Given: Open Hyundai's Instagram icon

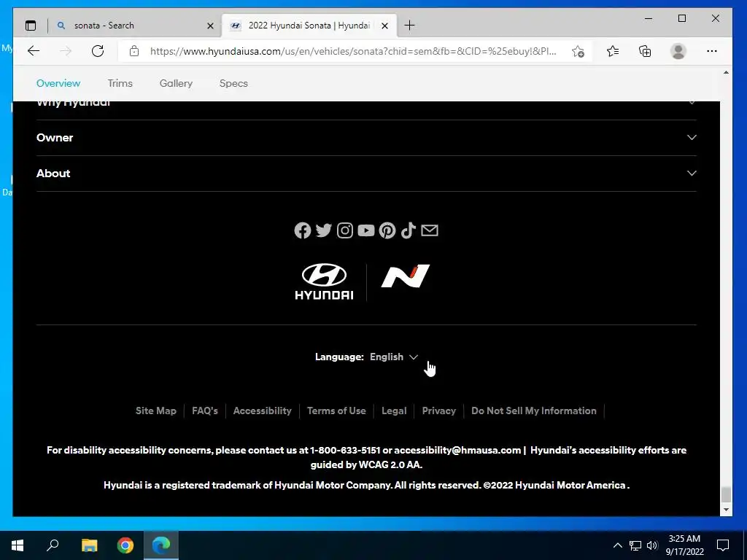Looking at the screenshot, I should tap(345, 230).
